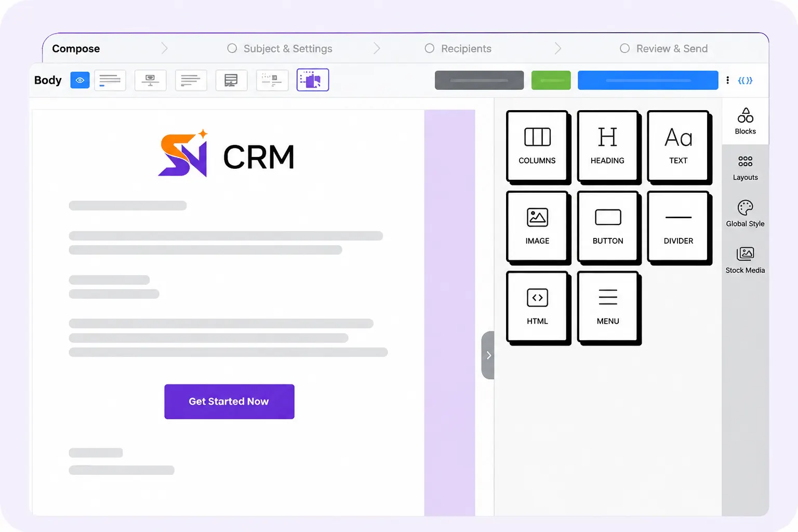Select the Divider block
The image size is (798, 532).
click(678, 227)
